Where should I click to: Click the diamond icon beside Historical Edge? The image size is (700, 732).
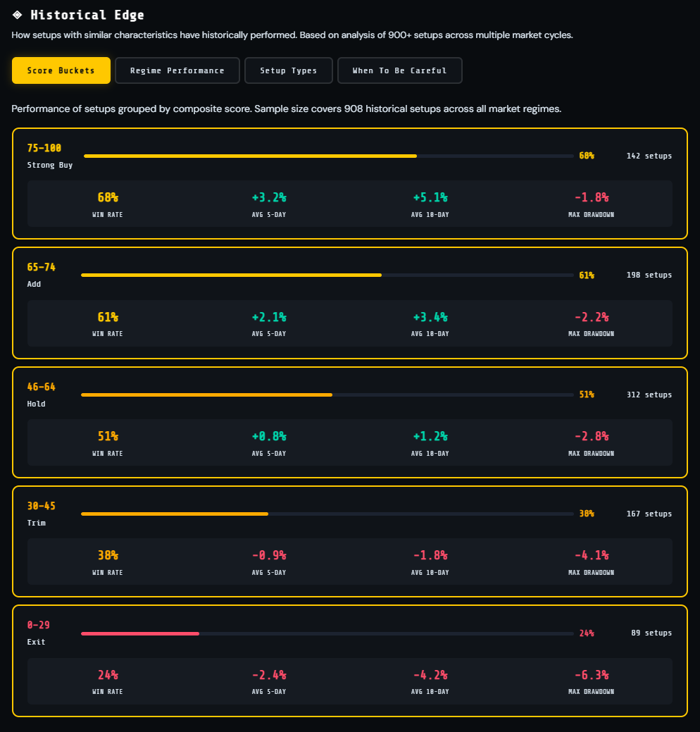(x=18, y=15)
